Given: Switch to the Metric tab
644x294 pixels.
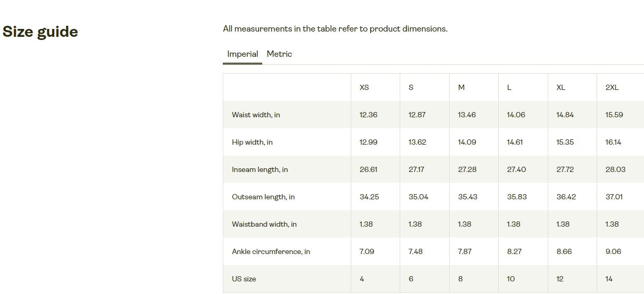Looking at the screenshot, I should [x=279, y=54].
